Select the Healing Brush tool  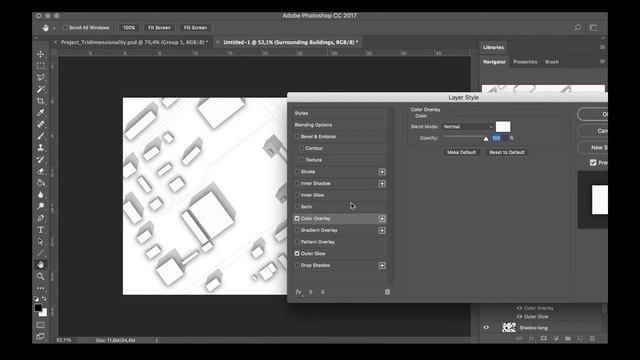tap(40, 124)
